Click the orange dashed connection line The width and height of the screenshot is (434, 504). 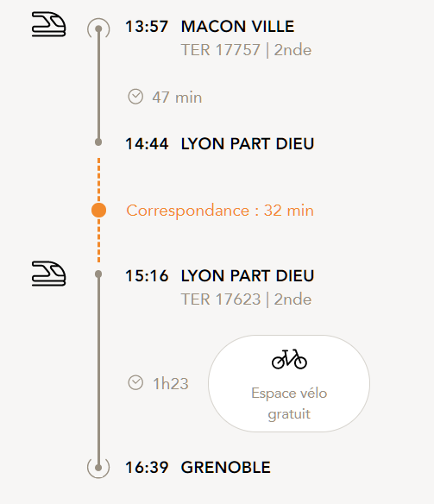(x=98, y=180)
